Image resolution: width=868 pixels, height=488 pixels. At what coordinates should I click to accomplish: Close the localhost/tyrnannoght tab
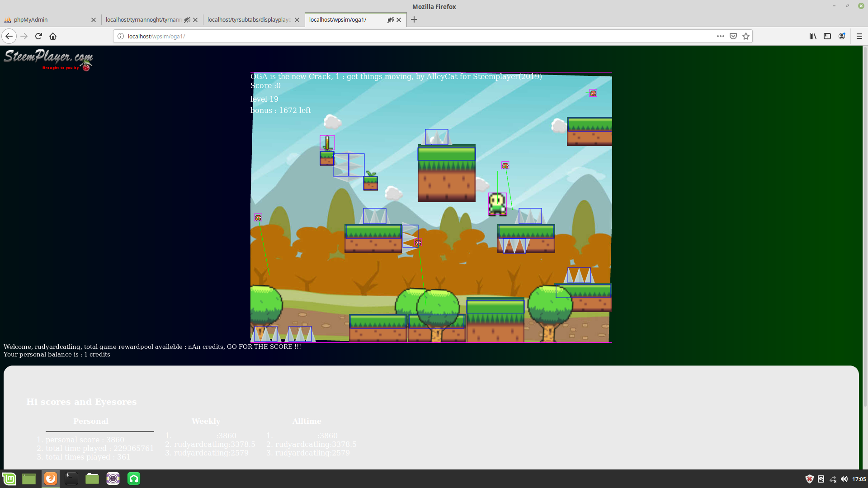[195, 20]
